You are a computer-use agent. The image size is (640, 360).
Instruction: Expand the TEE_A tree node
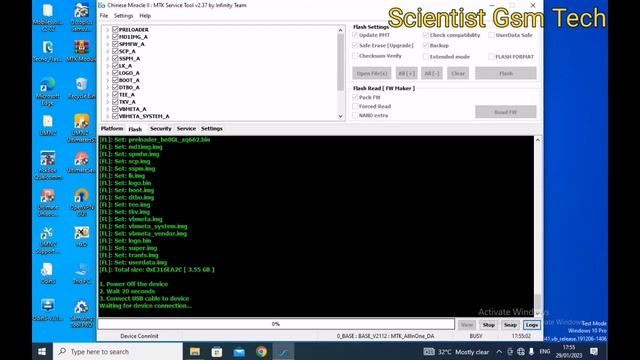click(x=107, y=95)
